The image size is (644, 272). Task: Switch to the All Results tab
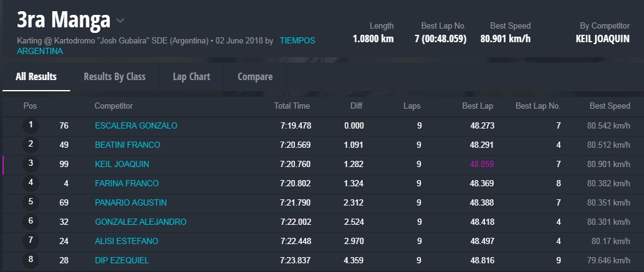pos(36,77)
